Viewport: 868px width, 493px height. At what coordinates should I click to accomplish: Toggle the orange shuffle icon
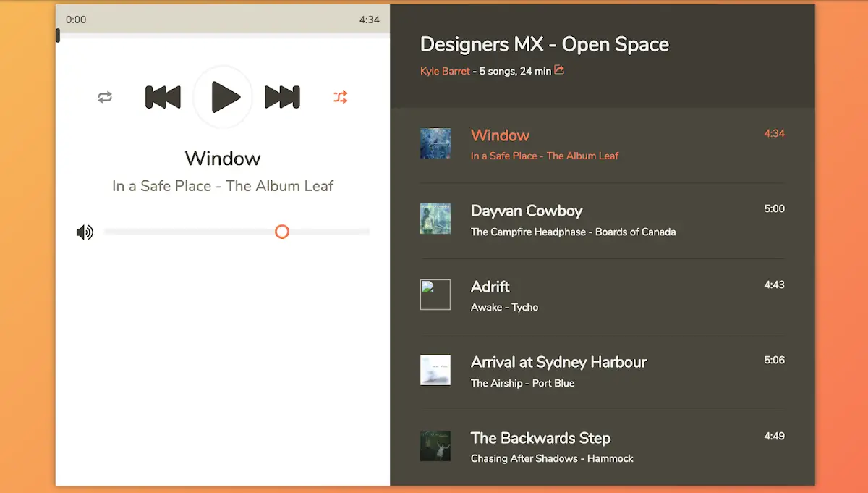pos(341,97)
